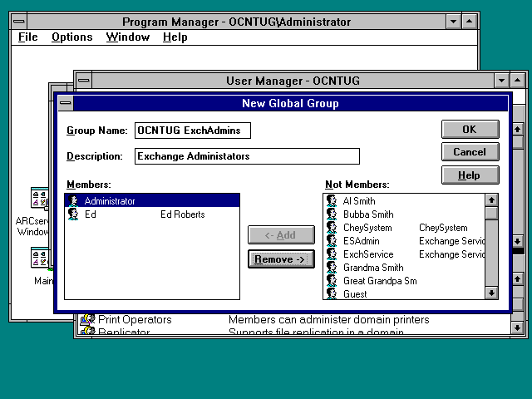Select Grandma Smith in the Not Members list
532x399 pixels.
(373, 268)
